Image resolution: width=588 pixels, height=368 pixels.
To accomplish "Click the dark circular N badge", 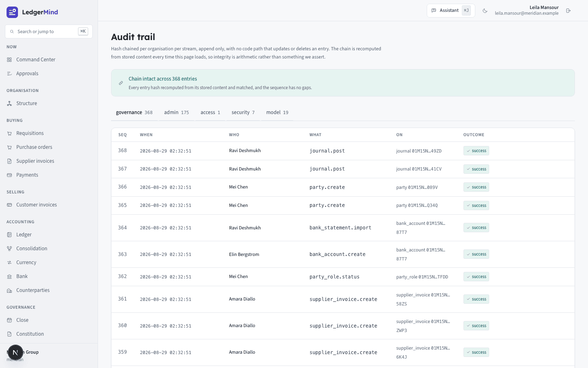I will coord(16,352).
